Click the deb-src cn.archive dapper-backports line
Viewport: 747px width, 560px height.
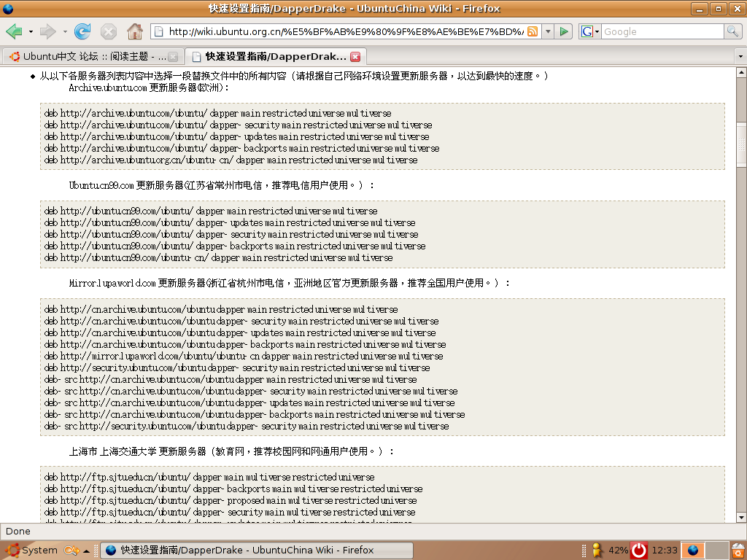tap(255, 414)
